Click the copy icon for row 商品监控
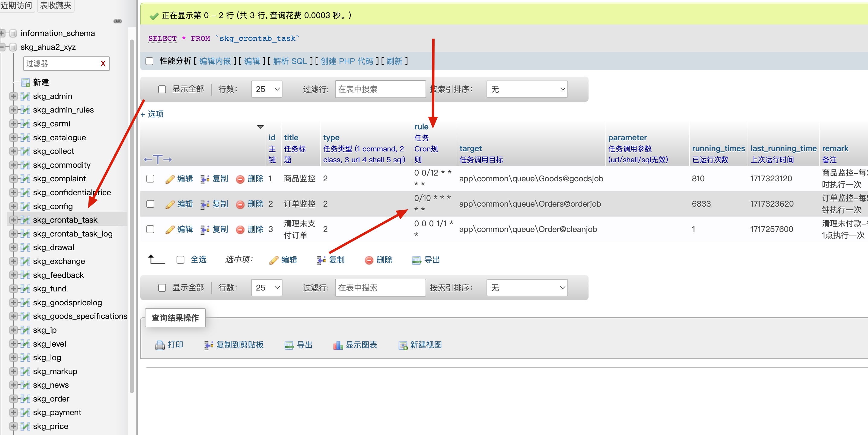This screenshot has width=868, height=435. pos(205,179)
